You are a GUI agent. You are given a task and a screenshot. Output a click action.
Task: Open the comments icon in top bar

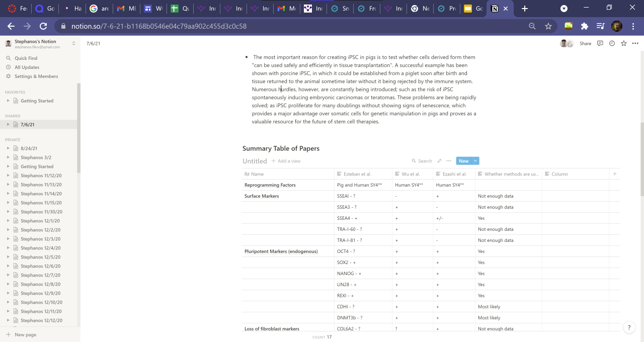coord(600,44)
